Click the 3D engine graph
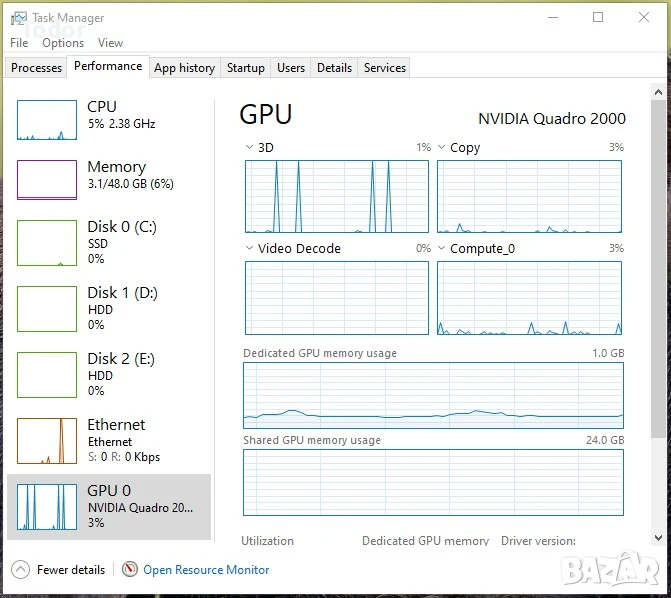This screenshot has width=671, height=598. point(337,196)
